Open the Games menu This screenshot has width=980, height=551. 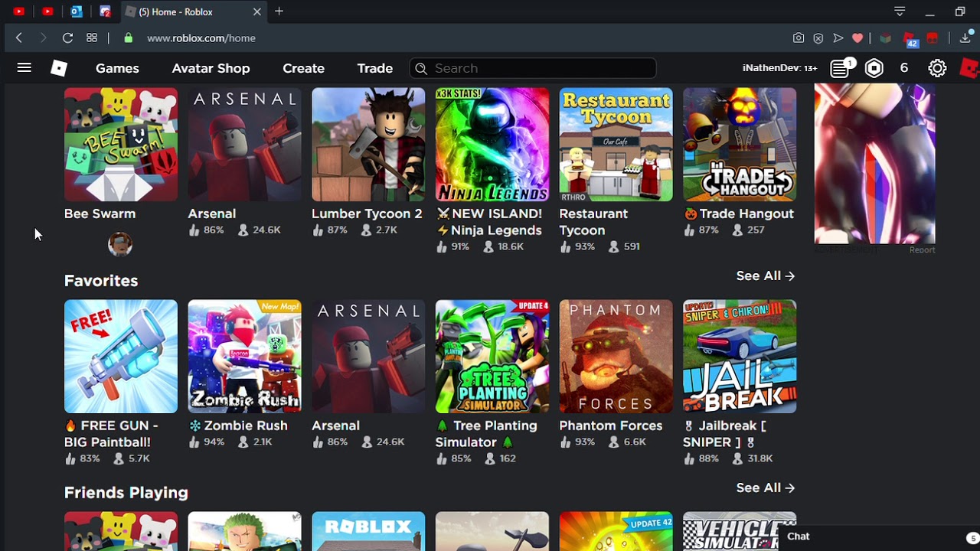tap(117, 68)
